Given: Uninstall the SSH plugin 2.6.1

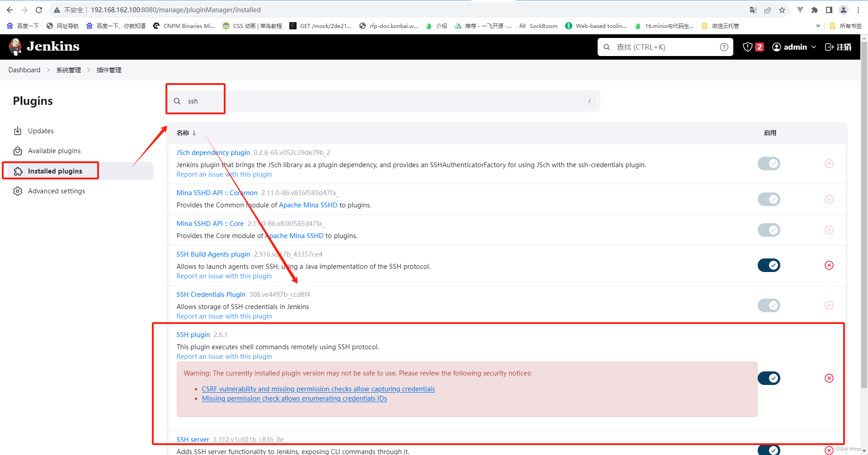Looking at the screenshot, I should point(829,378).
